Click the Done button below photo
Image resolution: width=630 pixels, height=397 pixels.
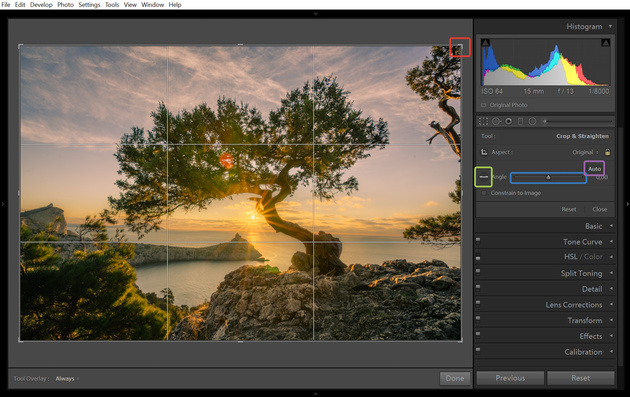click(455, 379)
